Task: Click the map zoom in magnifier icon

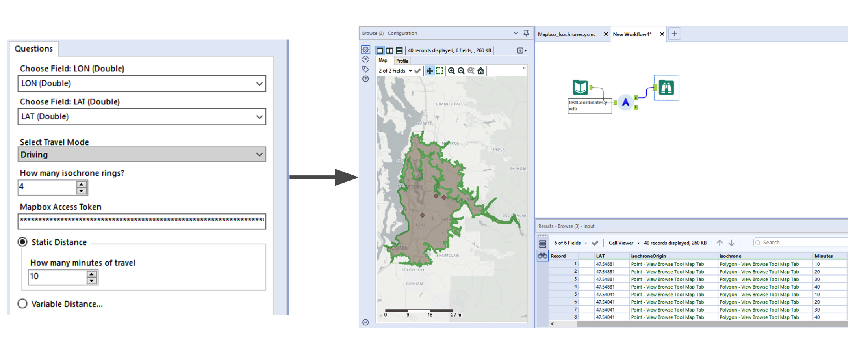Action: tap(451, 71)
